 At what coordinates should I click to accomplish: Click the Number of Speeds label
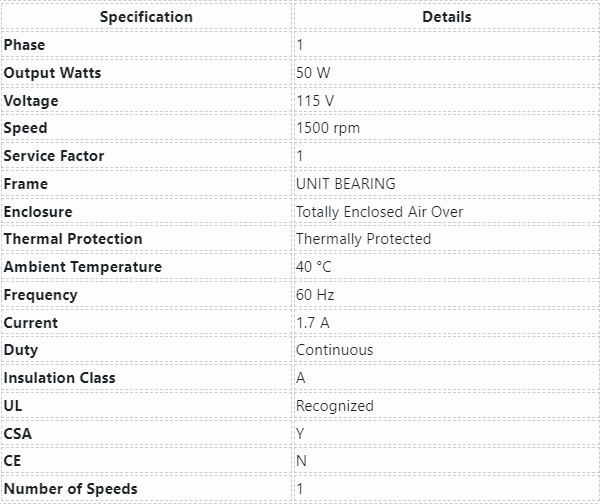coord(70,489)
